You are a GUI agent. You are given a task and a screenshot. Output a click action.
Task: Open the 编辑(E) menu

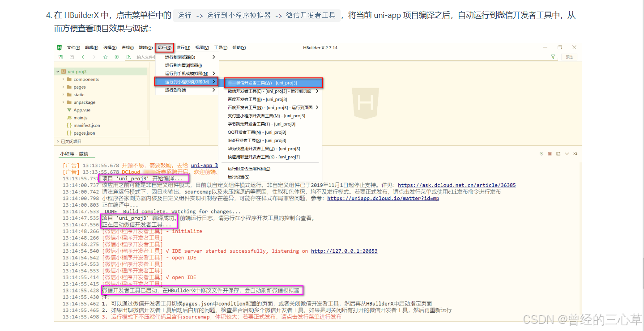click(x=91, y=47)
